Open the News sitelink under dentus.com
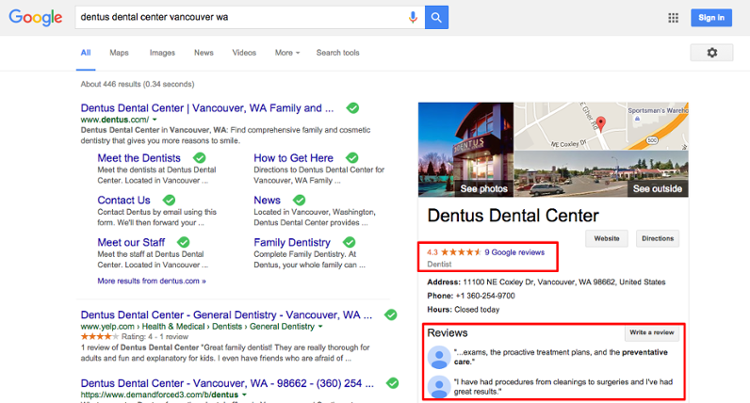750x403 pixels. [x=267, y=200]
